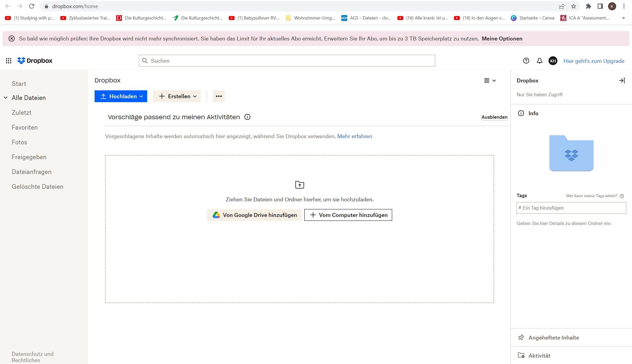This screenshot has width=632, height=364.
Task: Open the Hochladen upload dropdown
Action: [x=121, y=96]
